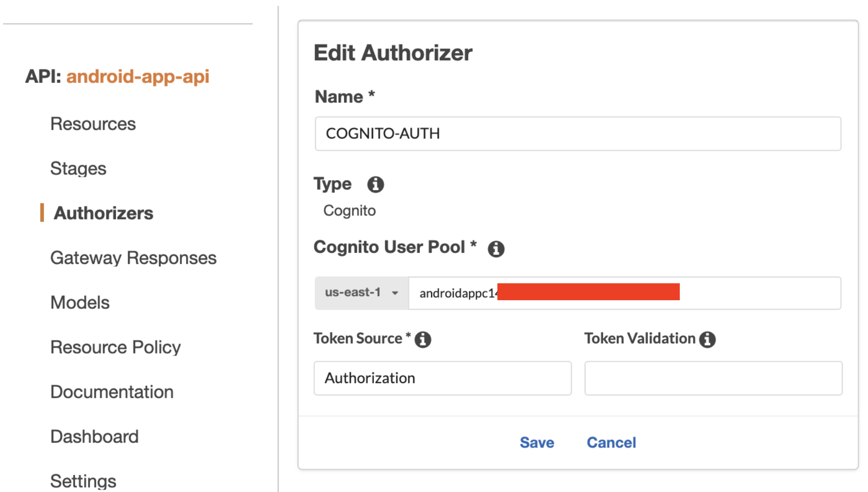This screenshot has height=492, width=868.
Task: Select Authorizers in the sidebar
Action: [x=104, y=213]
